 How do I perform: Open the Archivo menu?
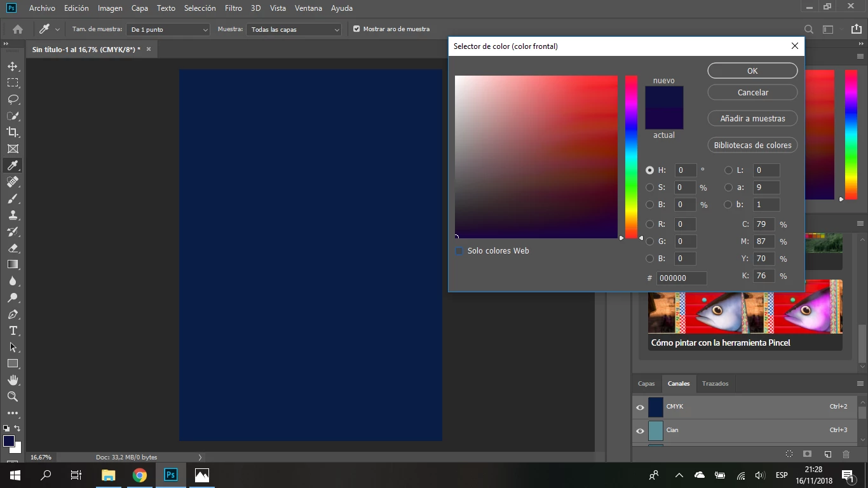(x=42, y=8)
